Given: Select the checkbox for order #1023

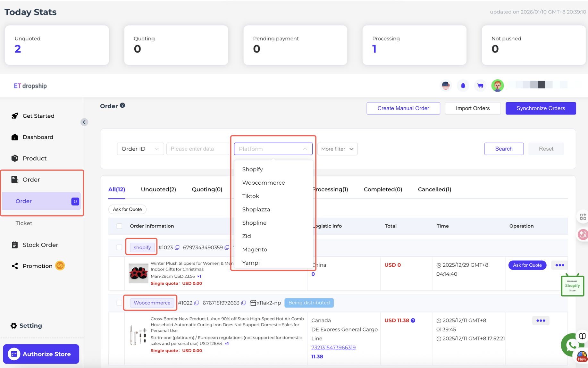Looking at the screenshot, I should (119, 247).
